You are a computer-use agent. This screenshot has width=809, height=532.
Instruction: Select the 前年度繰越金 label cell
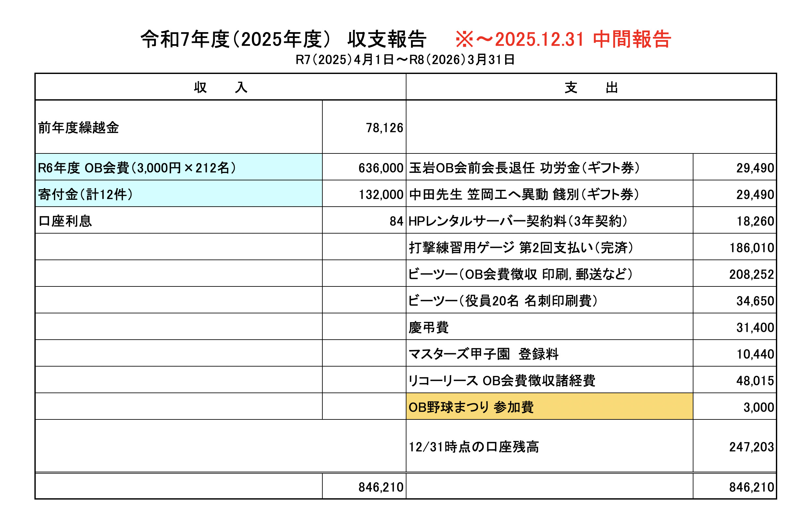click(x=79, y=128)
